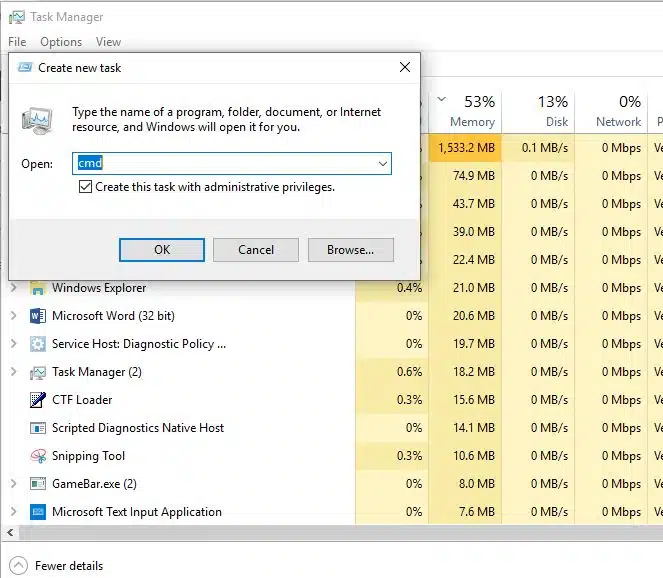Click the Task Manager (2) process icon

(x=38, y=372)
